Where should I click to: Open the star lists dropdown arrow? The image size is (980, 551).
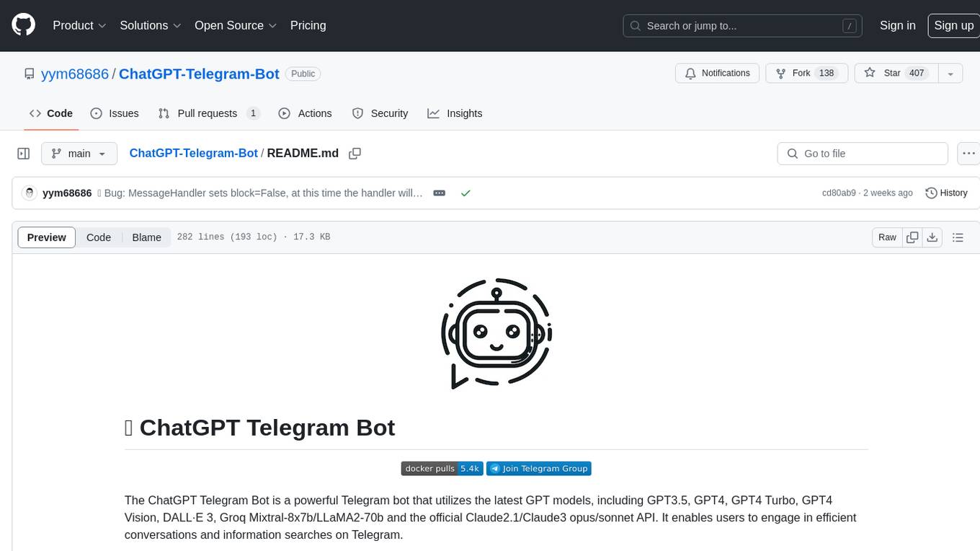[950, 74]
